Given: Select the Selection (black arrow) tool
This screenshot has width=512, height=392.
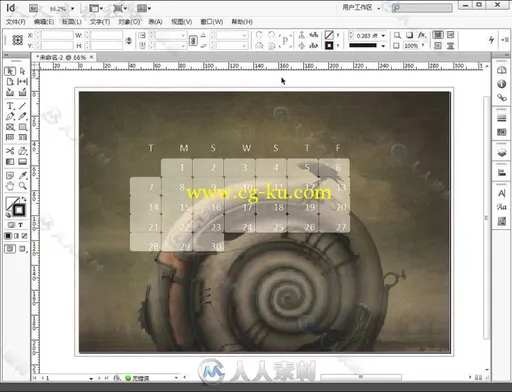Looking at the screenshot, I should pyautogui.click(x=10, y=71).
